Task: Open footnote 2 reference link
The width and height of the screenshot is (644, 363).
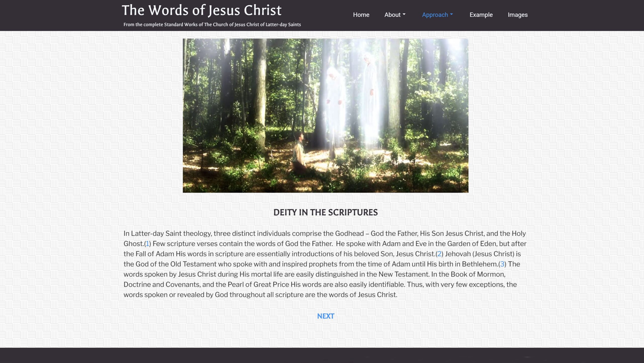Action: (439, 254)
